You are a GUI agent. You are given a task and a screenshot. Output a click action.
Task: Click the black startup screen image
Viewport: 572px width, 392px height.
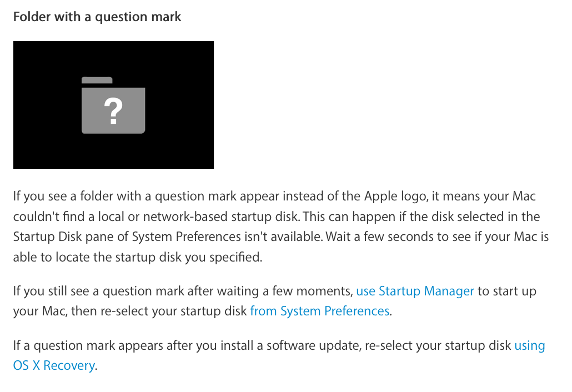pyautogui.click(x=113, y=105)
